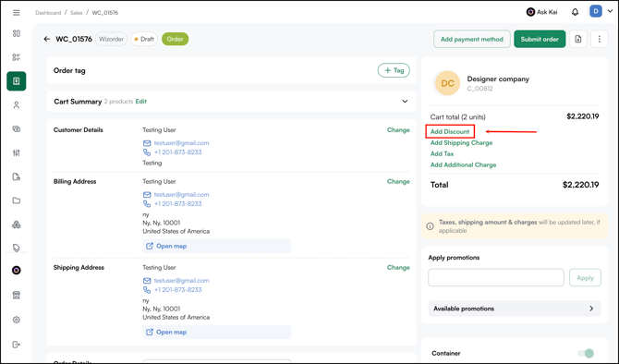Go back with the arrow beside WC_01576

click(x=47, y=39)
